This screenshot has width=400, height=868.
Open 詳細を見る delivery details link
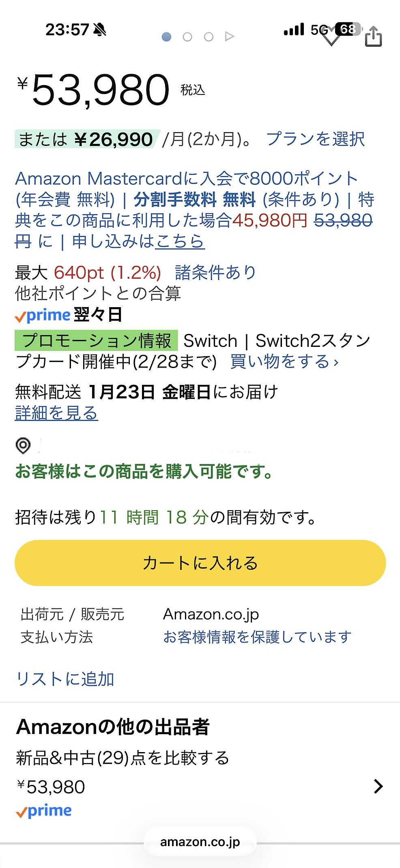(x=56, y=413)
